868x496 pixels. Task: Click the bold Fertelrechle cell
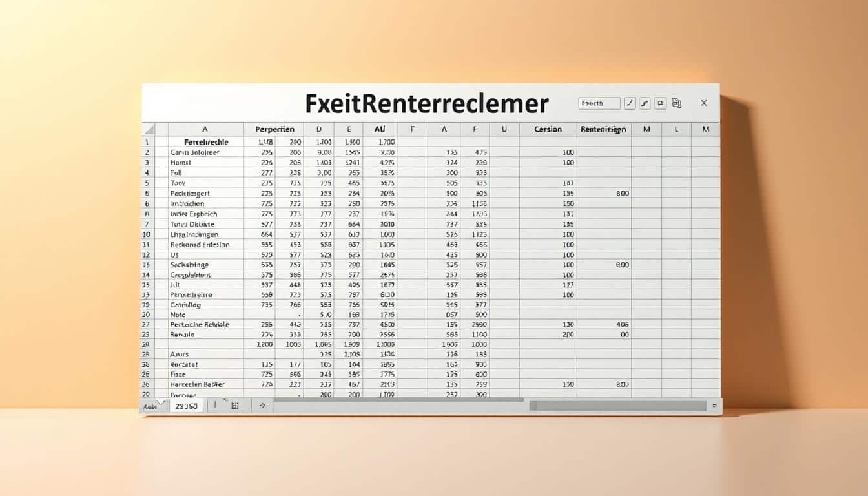pos(206,141)
